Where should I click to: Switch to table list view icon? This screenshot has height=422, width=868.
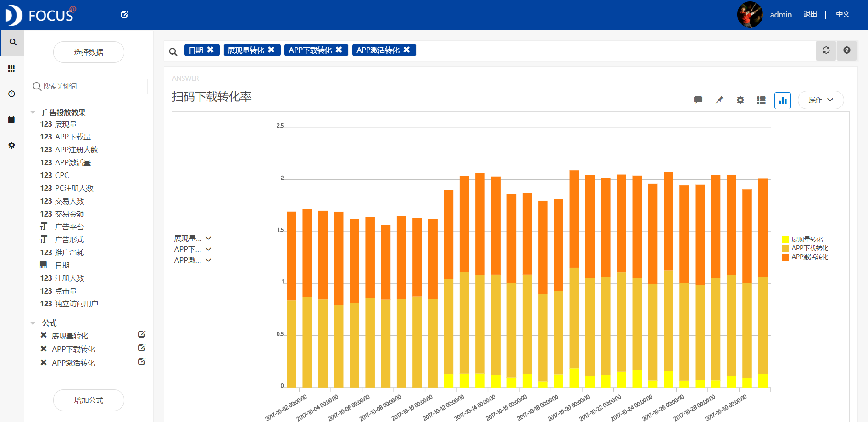click(x=761, y=100)
